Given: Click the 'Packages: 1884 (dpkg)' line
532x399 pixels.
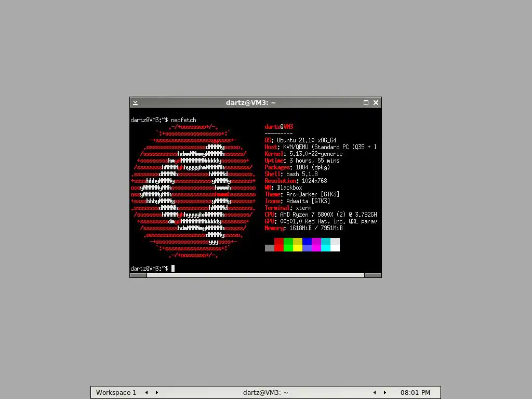Looking at the screenshot, I should 297,167.
